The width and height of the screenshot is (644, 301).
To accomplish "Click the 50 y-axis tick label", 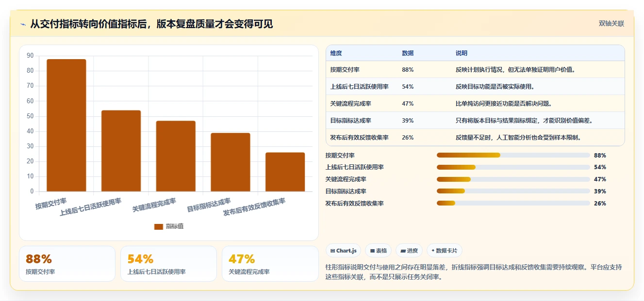I will pyautogui.click(x=30, y=116).
